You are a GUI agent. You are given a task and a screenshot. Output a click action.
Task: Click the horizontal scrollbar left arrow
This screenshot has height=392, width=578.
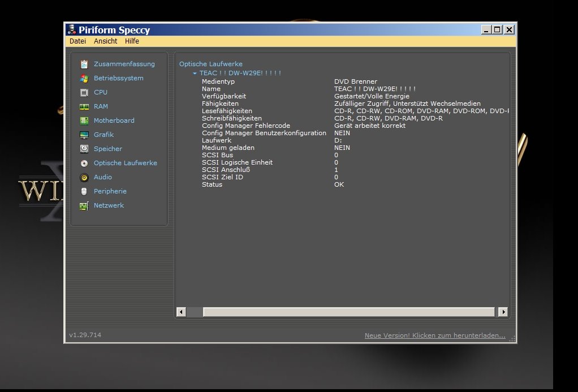point(181,312)
